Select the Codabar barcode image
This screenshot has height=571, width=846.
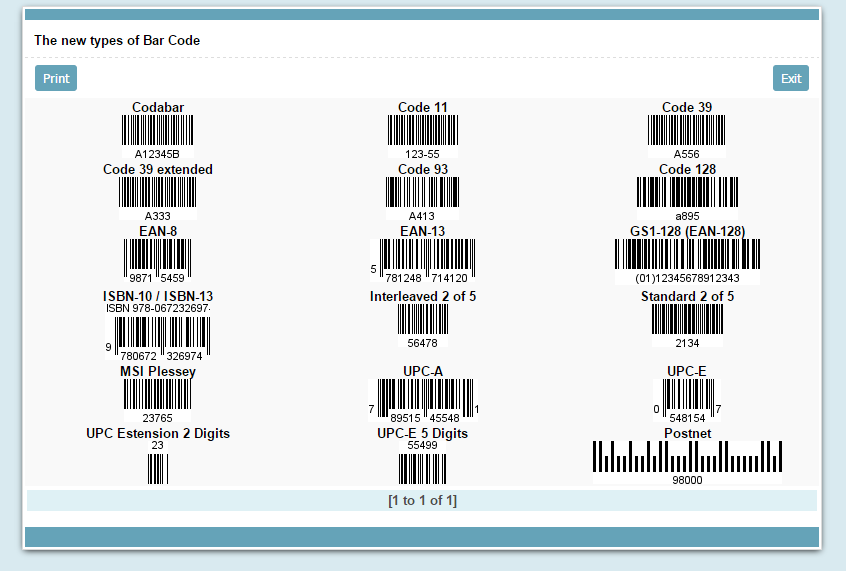pyautogui.click(x=158, y=131)
